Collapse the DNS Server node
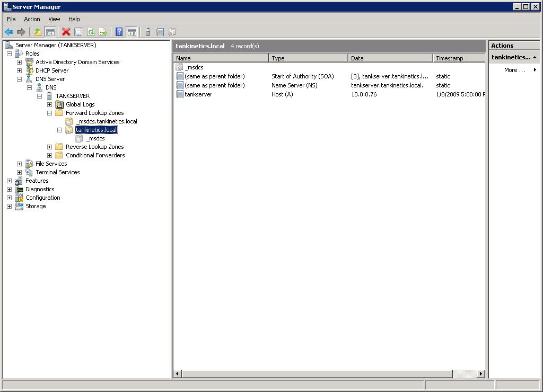543x392 pixels. [x=20, y=79]
